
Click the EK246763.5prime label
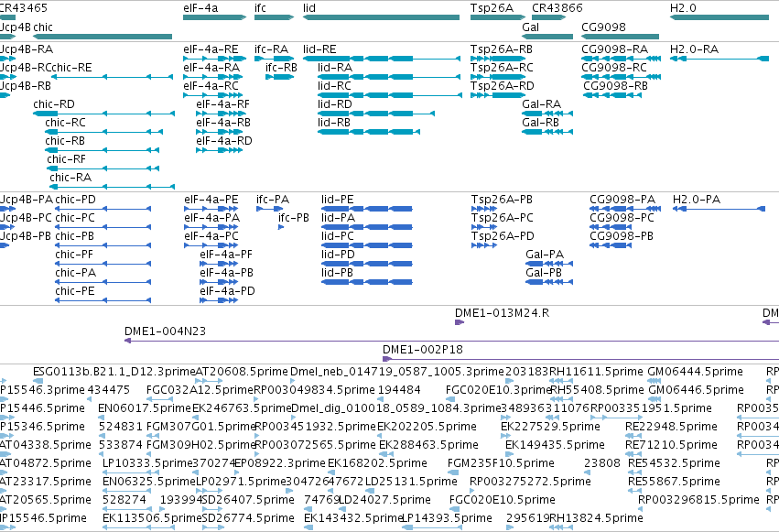pyautogui.click(x=242, y=408)
